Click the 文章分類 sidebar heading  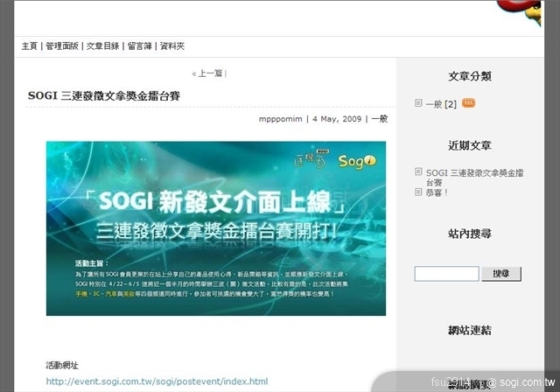(x=470, y=76)
